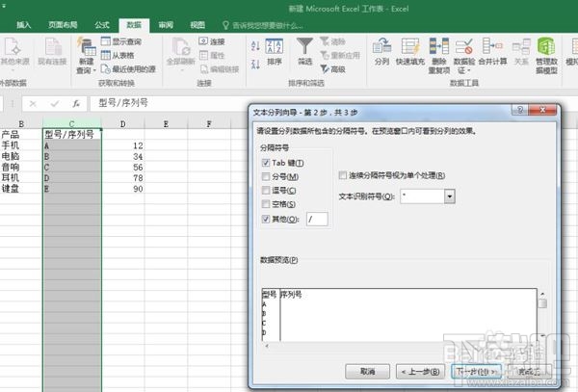Click the 快速填充 Flash Fill icon
578x392 pixels.
(410, 46)
